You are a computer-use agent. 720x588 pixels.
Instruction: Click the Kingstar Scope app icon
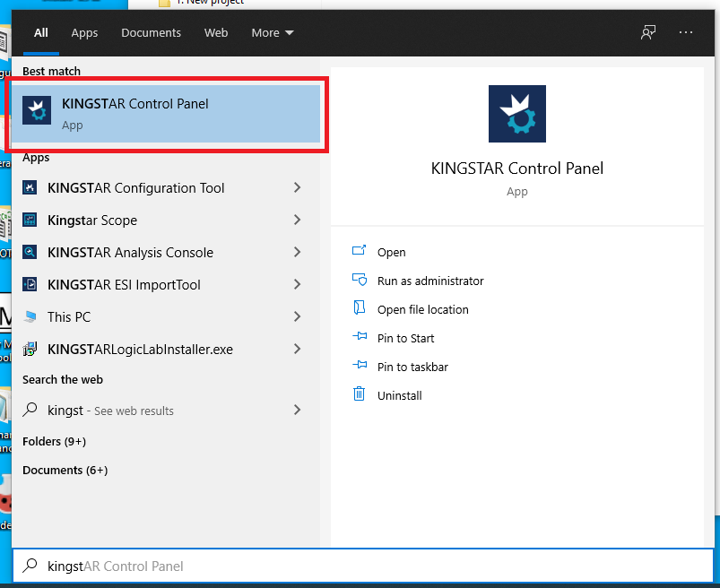click(30, 220)
